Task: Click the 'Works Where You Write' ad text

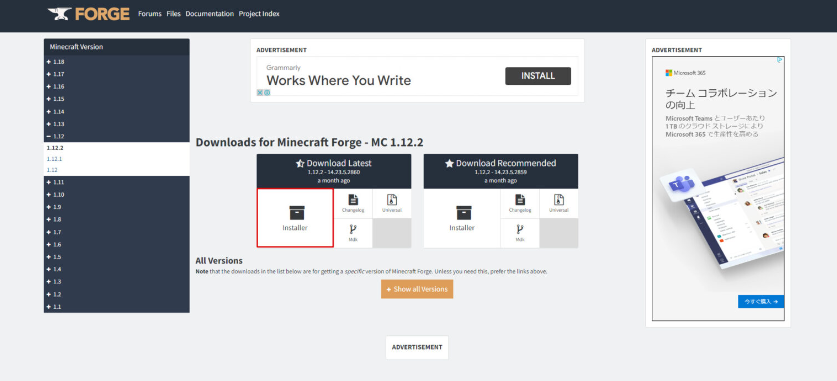Action: pos(338,81)
